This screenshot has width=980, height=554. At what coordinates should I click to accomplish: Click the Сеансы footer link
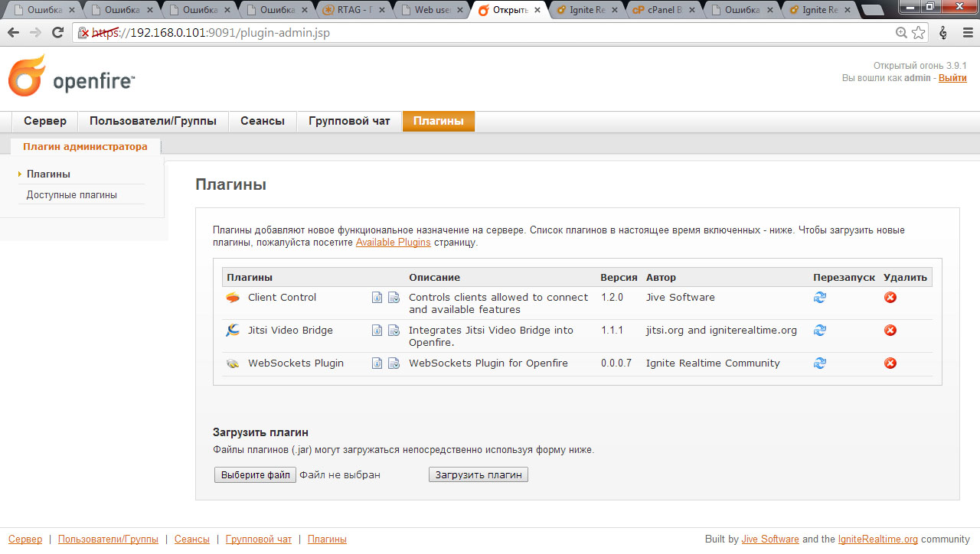tap(192, 539)
